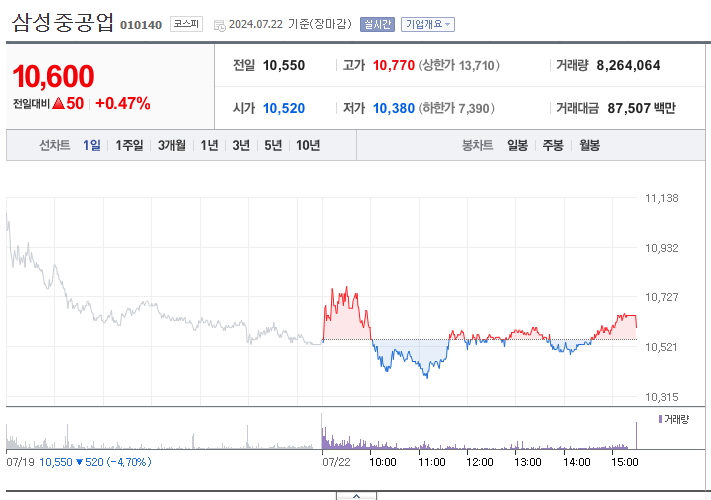Click the 15:00 time axis label

point(624,462)
